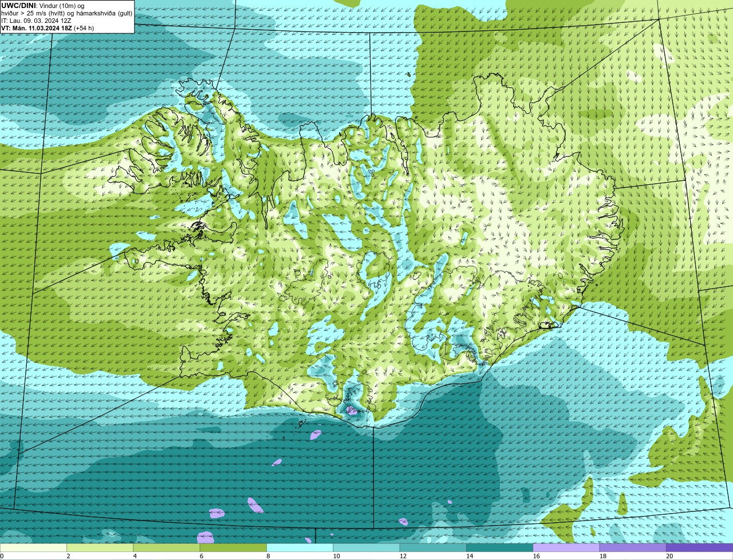Image resolution: width=733 pixels, height=560 pixels.
Task: Click the legend scale label '6'
Action: [x=202, y=556]
